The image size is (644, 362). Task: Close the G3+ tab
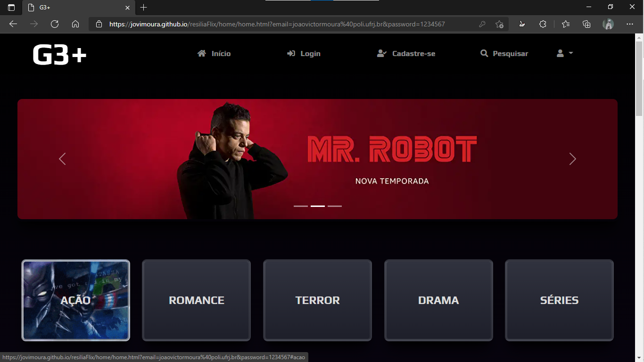127,8
